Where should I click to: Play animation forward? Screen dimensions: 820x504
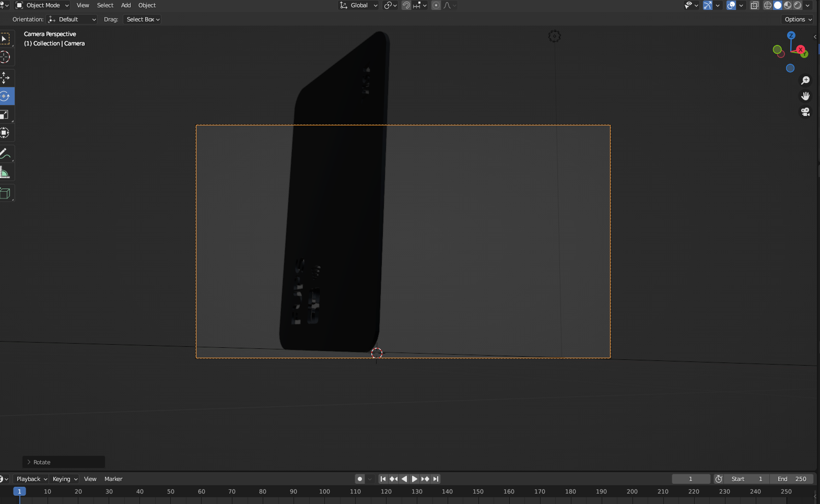pyautogui.click(x=414, y=479)
